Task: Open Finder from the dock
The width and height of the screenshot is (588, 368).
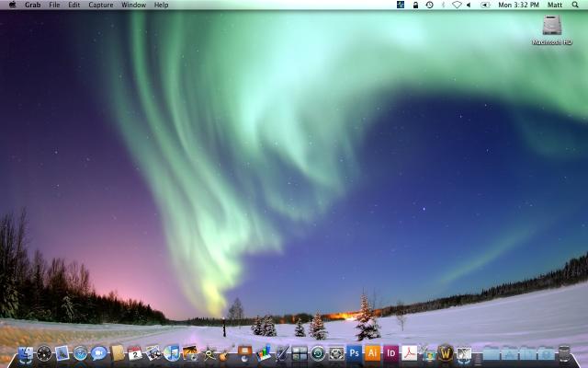Action: tap(26, 352)
